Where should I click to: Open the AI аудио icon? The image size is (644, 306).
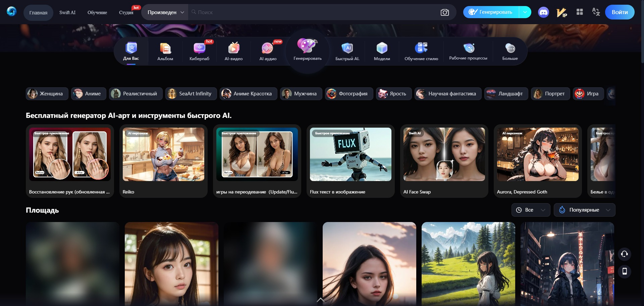268,48
